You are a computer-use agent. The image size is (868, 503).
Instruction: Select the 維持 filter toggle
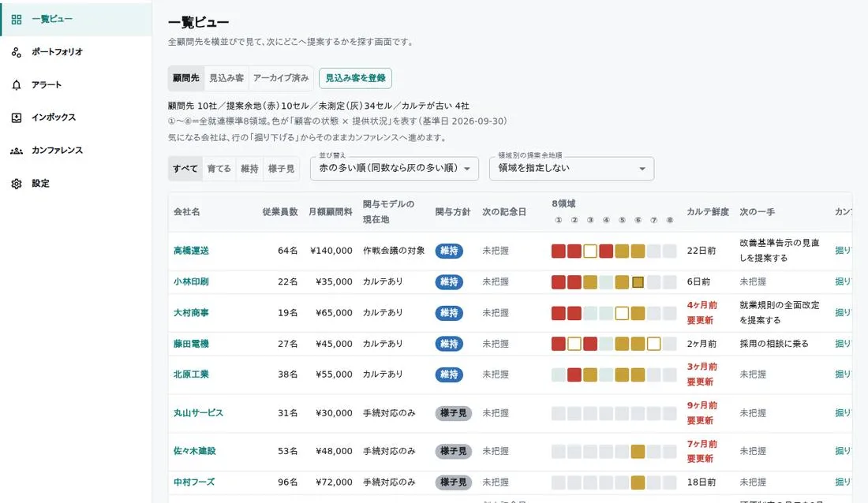249,169
